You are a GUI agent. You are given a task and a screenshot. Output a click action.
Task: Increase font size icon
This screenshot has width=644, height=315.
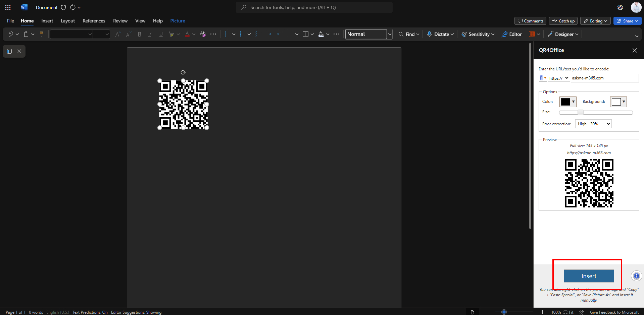pos(118,34)
